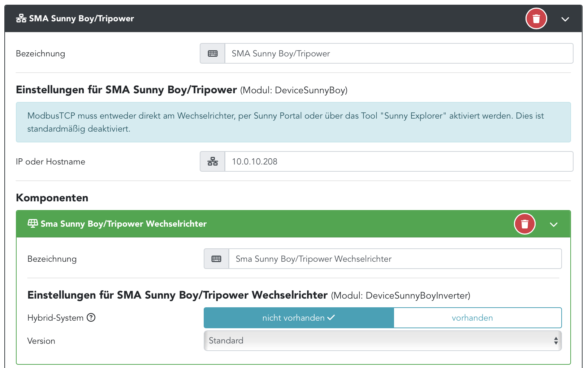Delete the SMA Sunny Boy/Tripower device
Viewport: 588px width, 368px height.
(x=536, y=18)
